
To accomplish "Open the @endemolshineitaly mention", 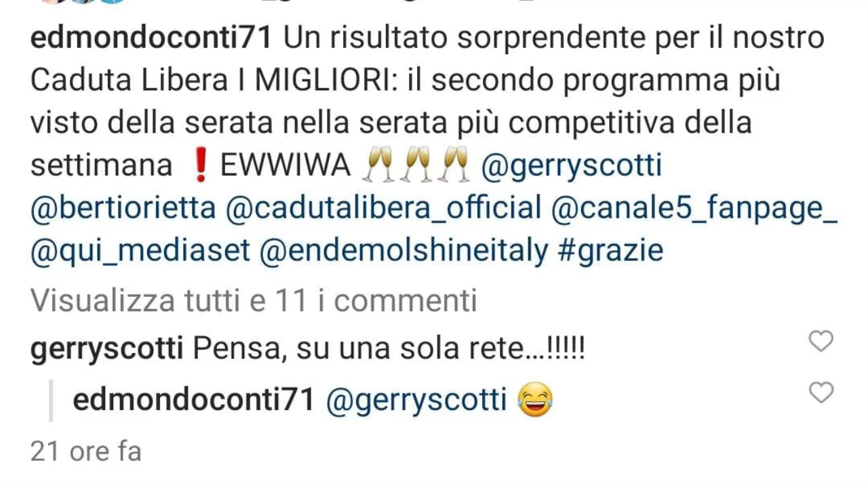I will 403,251.
